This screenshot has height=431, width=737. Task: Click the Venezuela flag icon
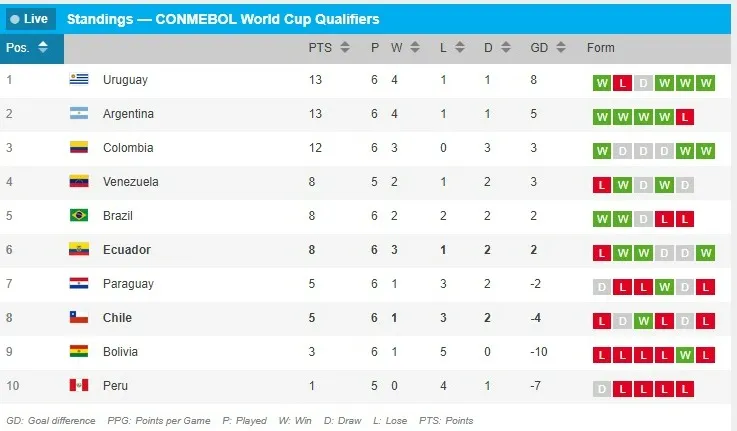click(79, 182)
